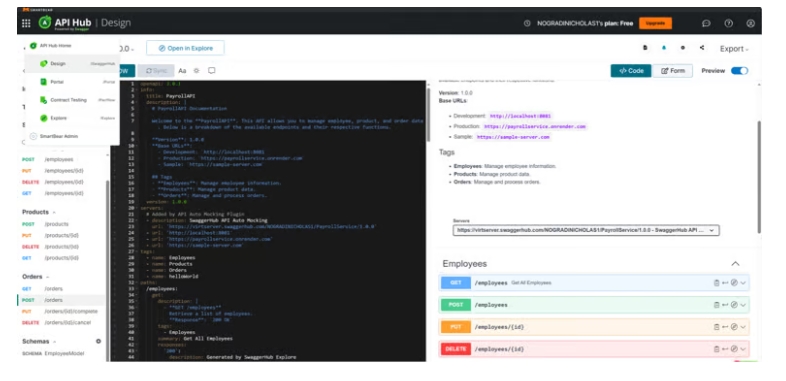Click the Sync button
Screen dimensions: 786x381
pos(156,71)
